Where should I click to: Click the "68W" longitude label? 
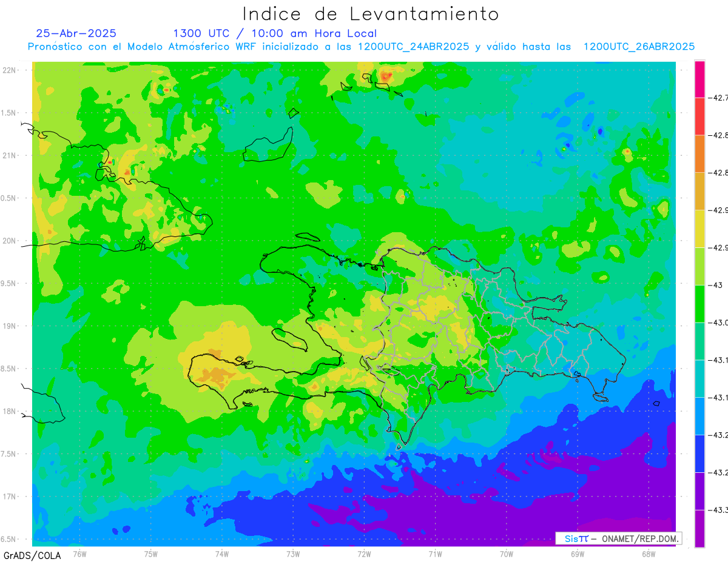coord(649,554)
